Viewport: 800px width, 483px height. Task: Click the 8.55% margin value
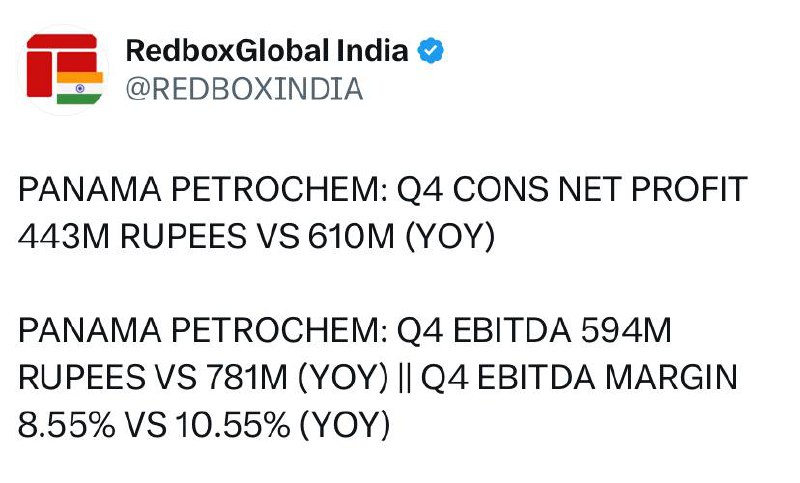pos(66,425)
